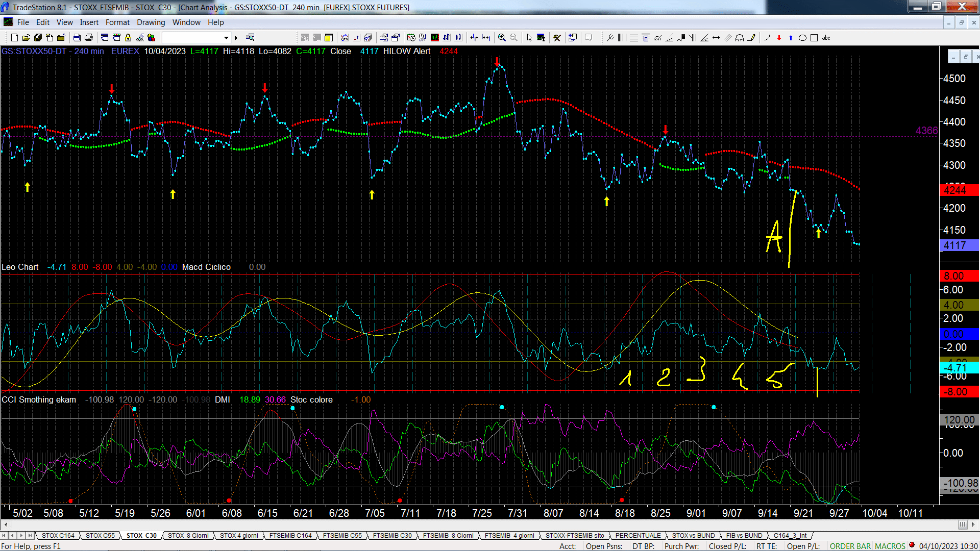
Task: Switch to the FTSEMIB C30 tab
Action: [392, 536]
